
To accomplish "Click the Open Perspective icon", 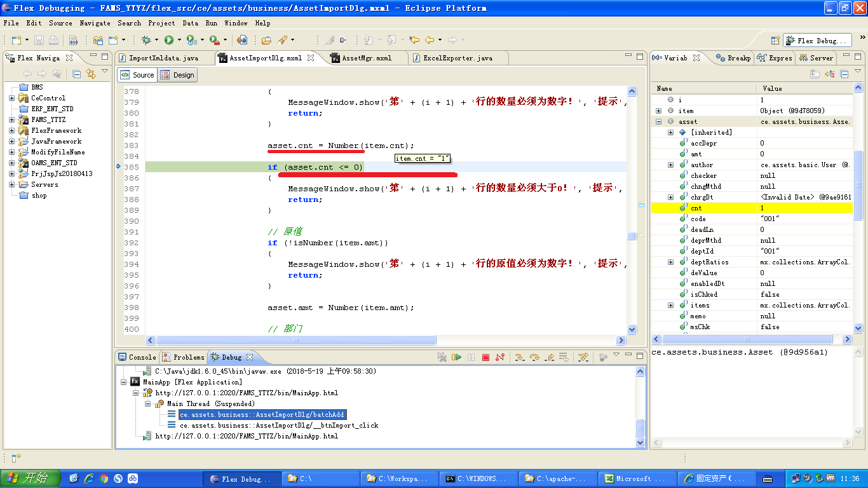I will point(775,40).
